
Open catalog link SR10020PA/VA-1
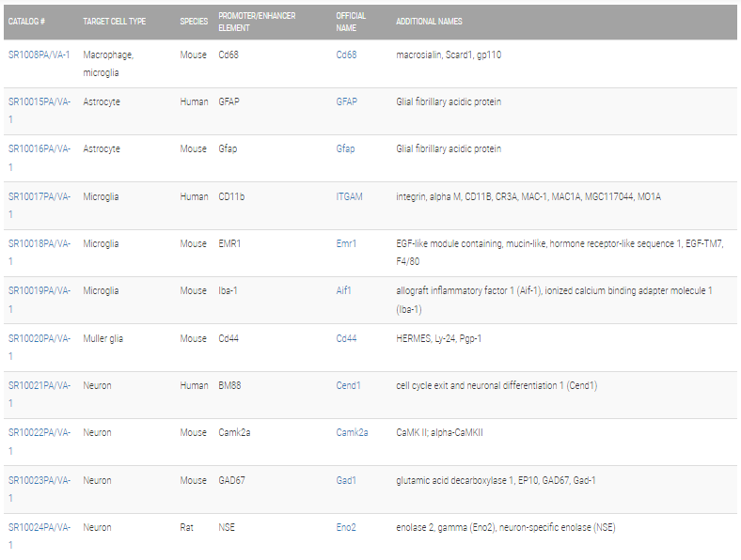click(x=39, y=347)
